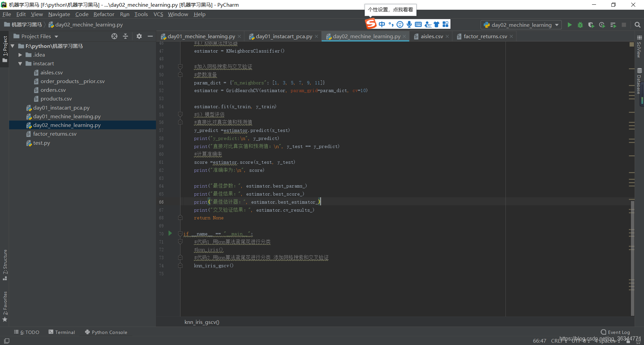
Task: Open the 4 spaces indent dropdown
Action: (607, 341)
